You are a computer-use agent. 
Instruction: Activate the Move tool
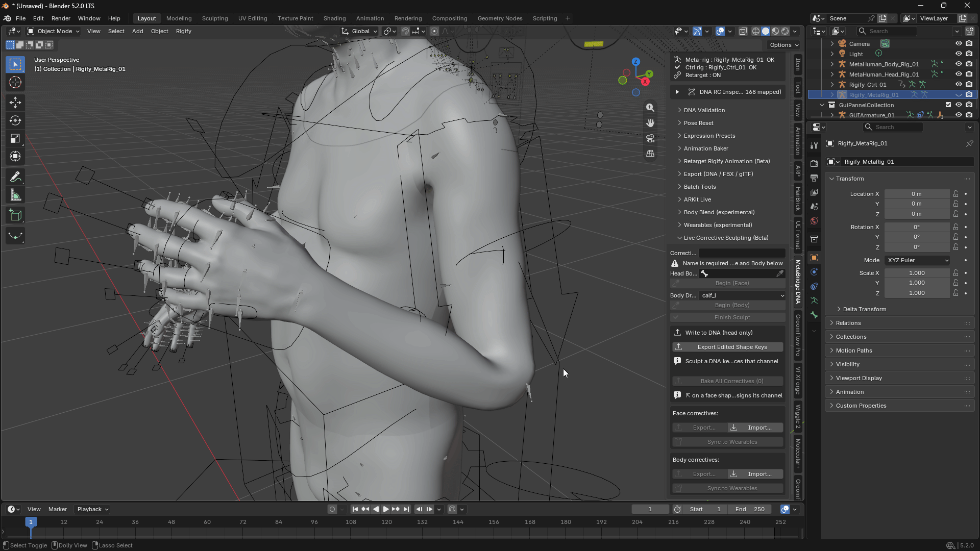pos(15,103)
